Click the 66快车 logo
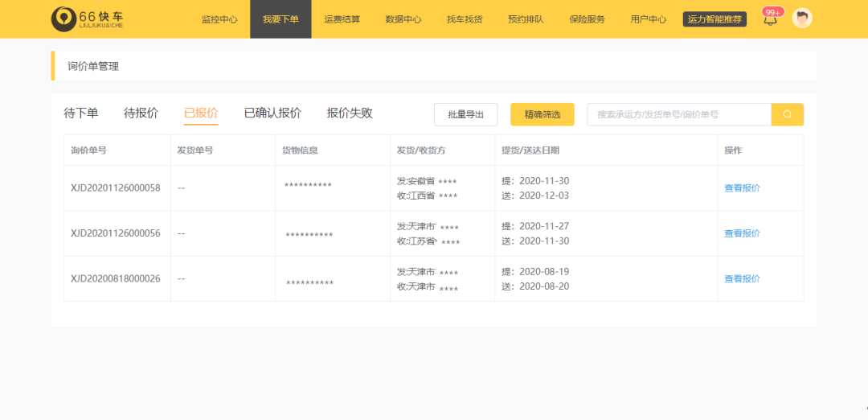Viewport: 868px width, 420px height. pyautogui.click(x=87, y=19)
